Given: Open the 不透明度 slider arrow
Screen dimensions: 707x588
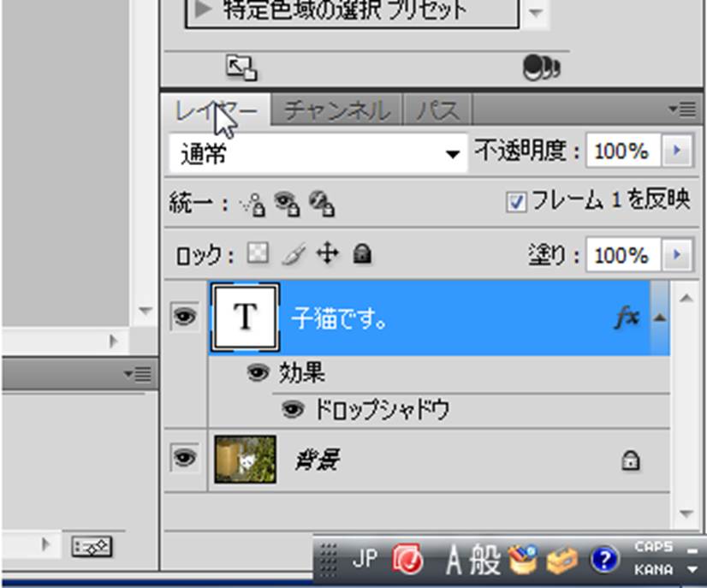Looking at the screenshot, I should pos(679,151).
